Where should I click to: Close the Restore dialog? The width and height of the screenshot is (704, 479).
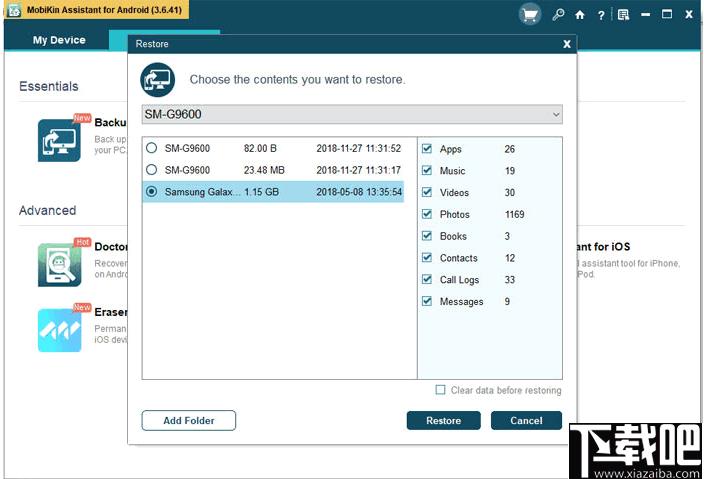coord(567,44)
